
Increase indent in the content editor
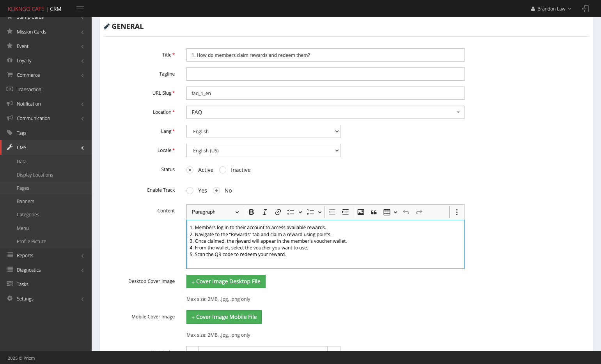tap(346, 212)
